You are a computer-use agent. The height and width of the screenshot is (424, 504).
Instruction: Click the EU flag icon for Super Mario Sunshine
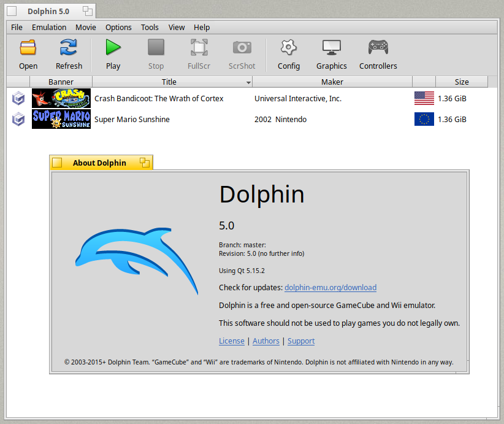(x=424, y=119)
